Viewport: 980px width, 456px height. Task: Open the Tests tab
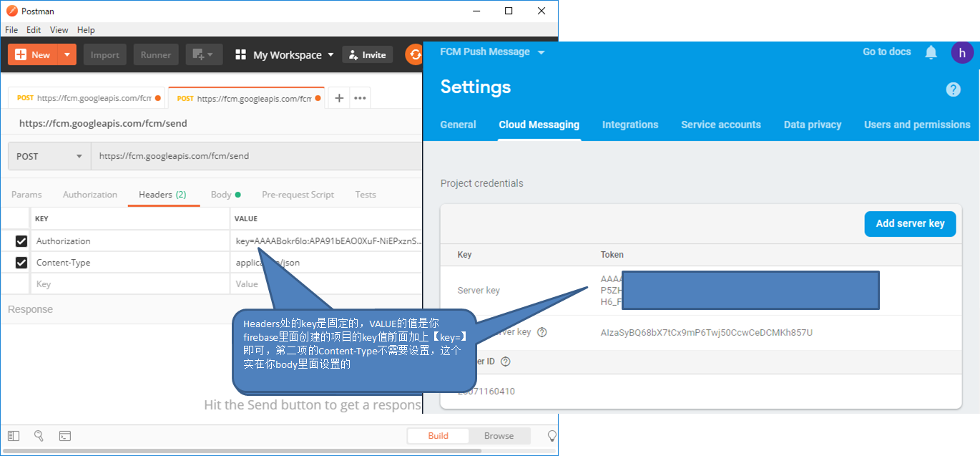[366, 195]
